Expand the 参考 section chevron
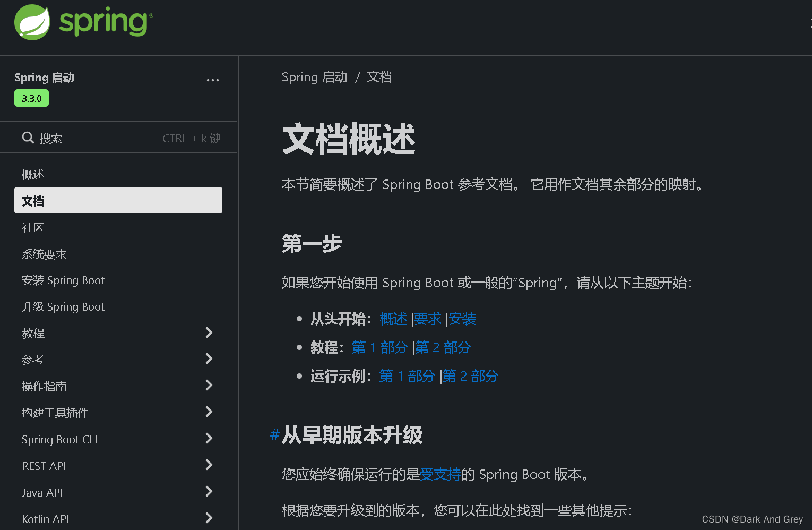 coord(209,359)
